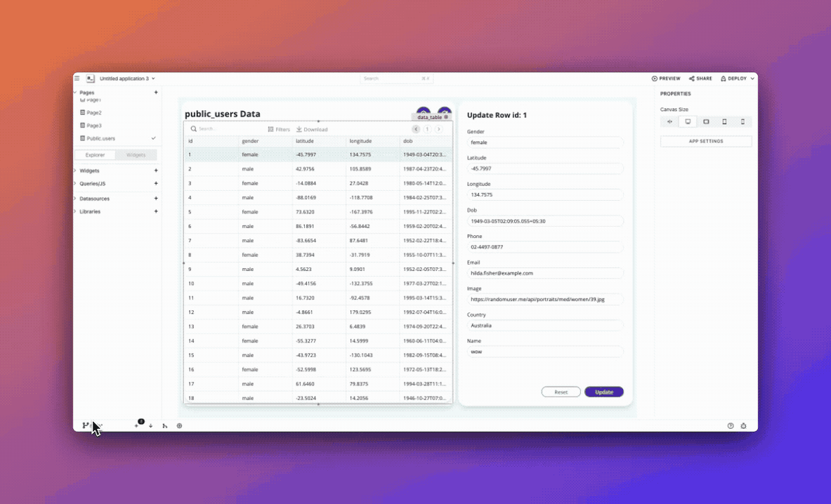Open the Deploy dropdown arrow
Screen dimensions: 831x504
752,79
